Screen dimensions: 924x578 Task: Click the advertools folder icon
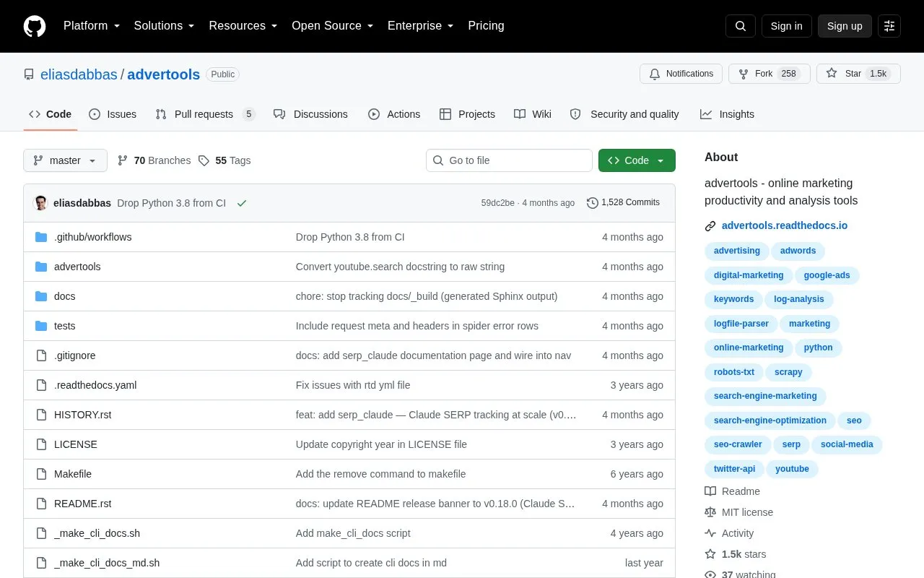[x=41, y=267]
